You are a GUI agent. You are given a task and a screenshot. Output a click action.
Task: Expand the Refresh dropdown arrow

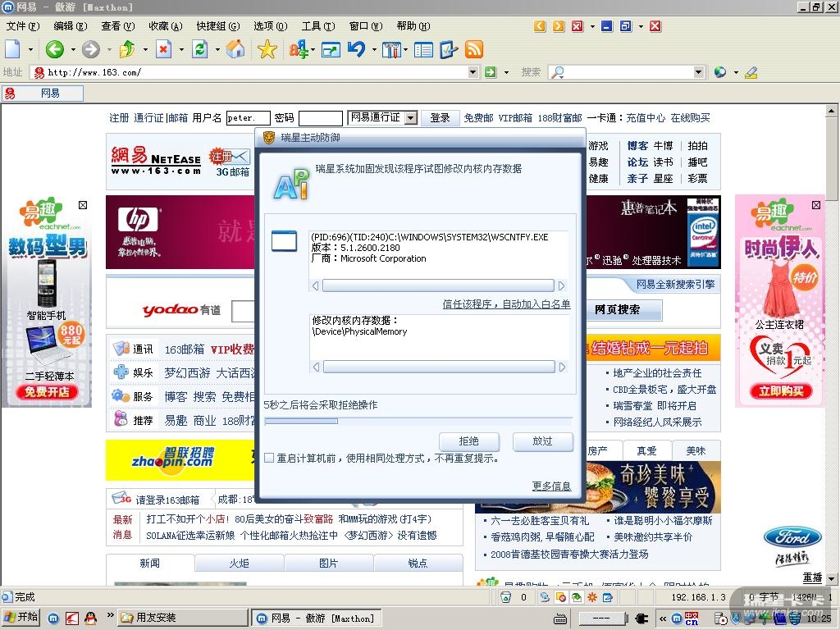point(217,50)
